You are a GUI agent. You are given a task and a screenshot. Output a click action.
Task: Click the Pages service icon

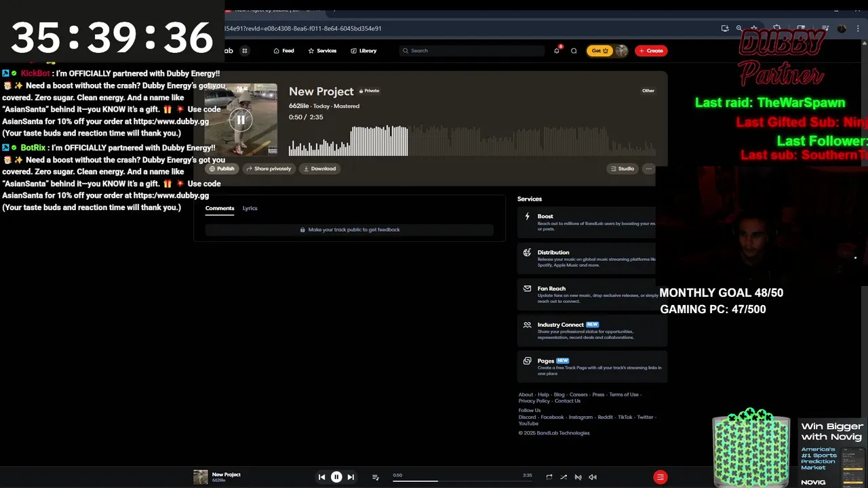[x=527, y=361]
